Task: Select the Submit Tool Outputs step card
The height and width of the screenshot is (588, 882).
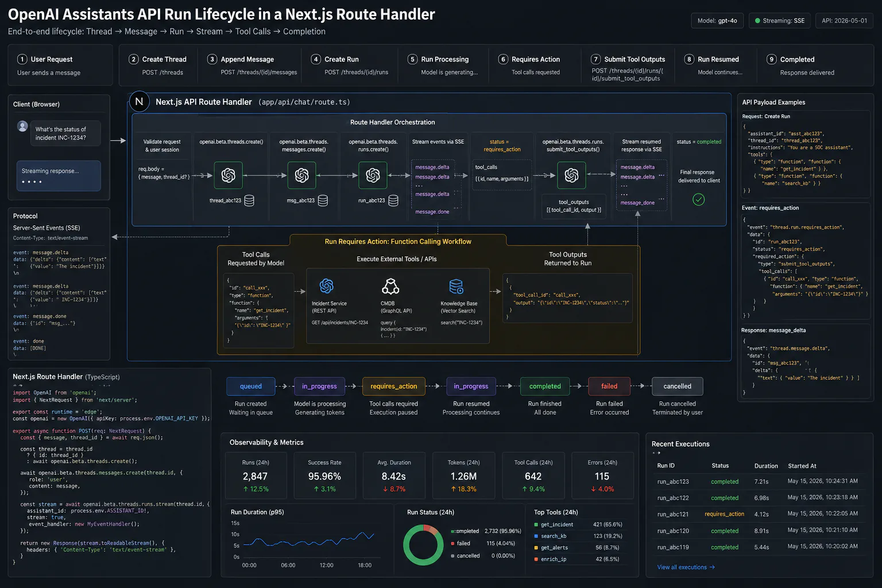Action: point(629,67)
